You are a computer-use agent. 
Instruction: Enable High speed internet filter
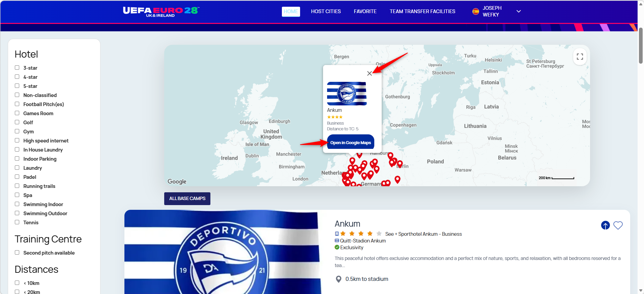coord(17,140)
